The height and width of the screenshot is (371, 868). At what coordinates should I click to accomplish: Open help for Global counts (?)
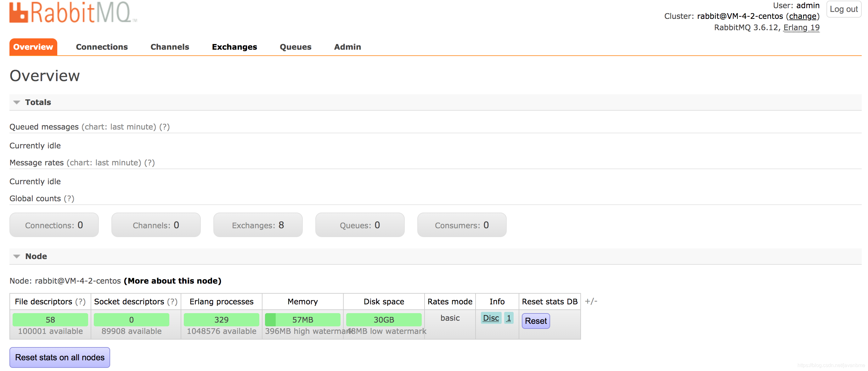coord(69,199)
